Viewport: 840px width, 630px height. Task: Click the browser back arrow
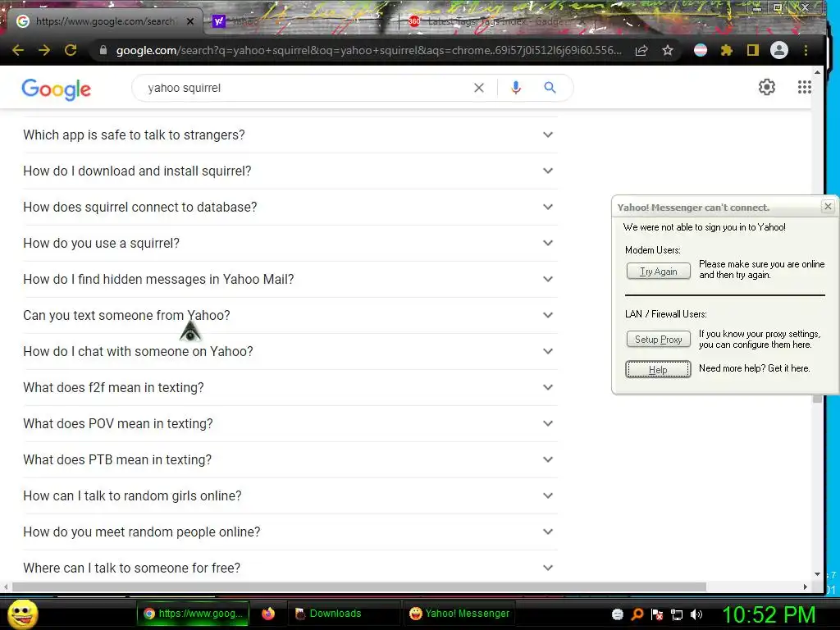(18, 50)
